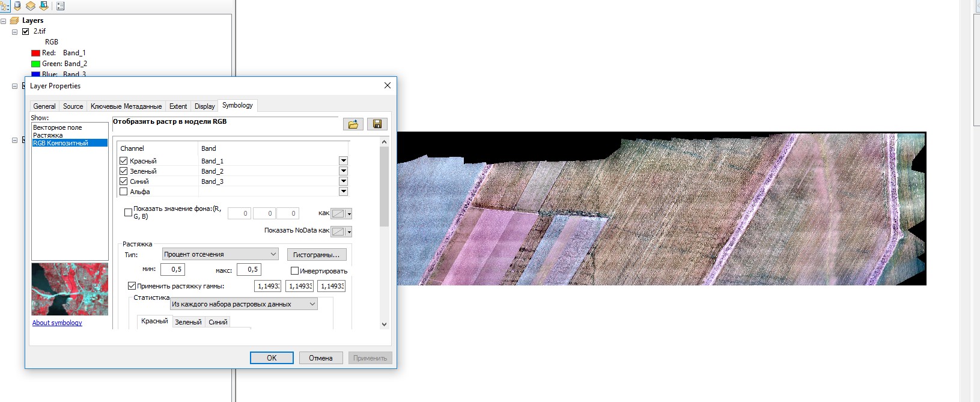Screen dimensions: 980x402
Task: Click the open-folder load icon in Symbology
Action: click(353, 124)
